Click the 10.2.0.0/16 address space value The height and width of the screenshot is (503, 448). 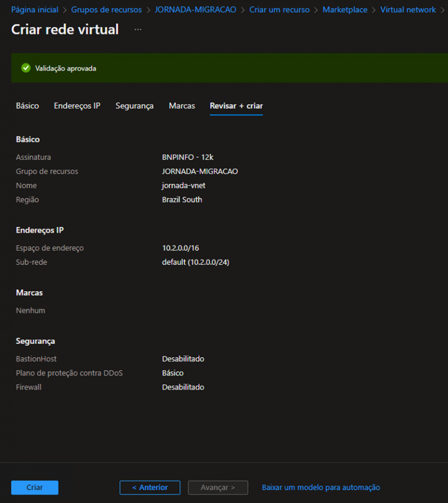[180, 248]
